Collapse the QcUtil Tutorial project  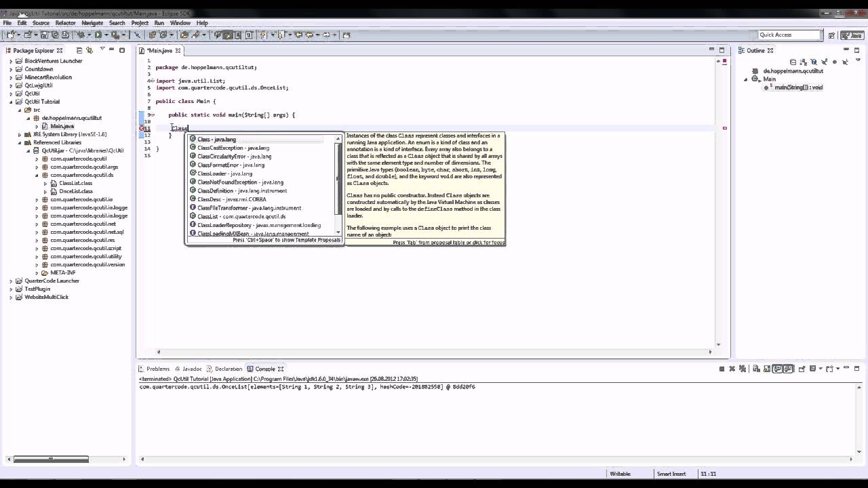pyautogui.click(x=11, y=102)
